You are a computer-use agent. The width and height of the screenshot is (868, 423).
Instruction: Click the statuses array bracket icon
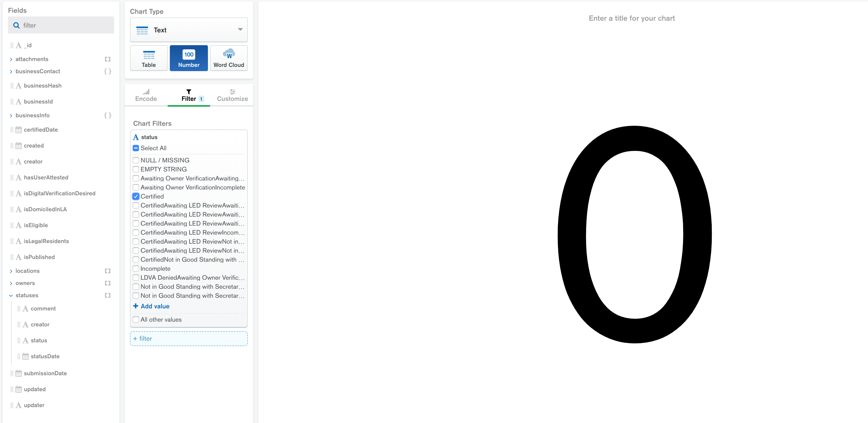click(107, 295)
